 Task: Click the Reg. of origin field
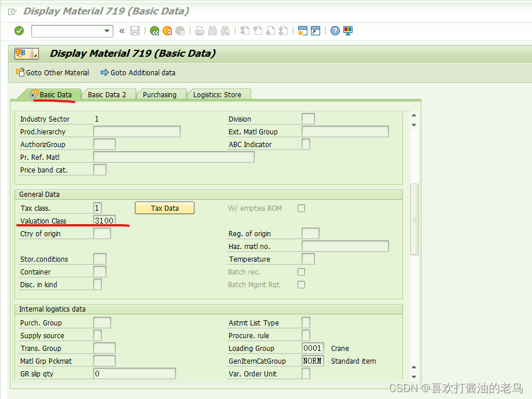click(310, 233)
